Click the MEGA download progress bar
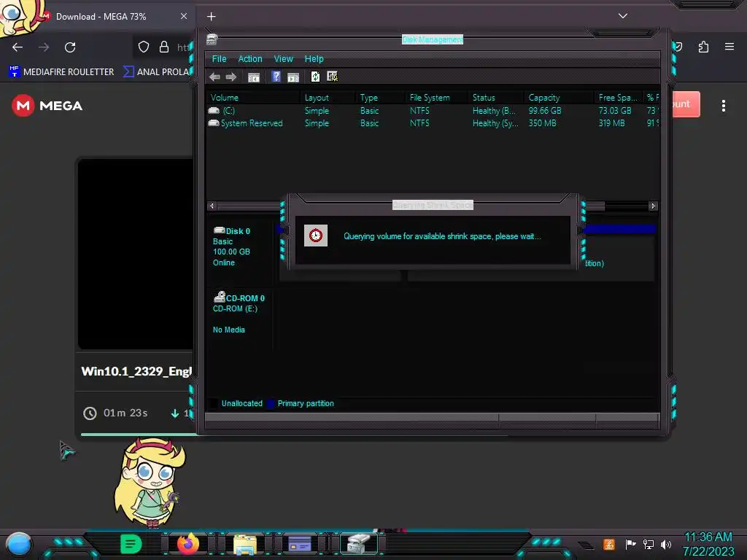 (139, 434)
